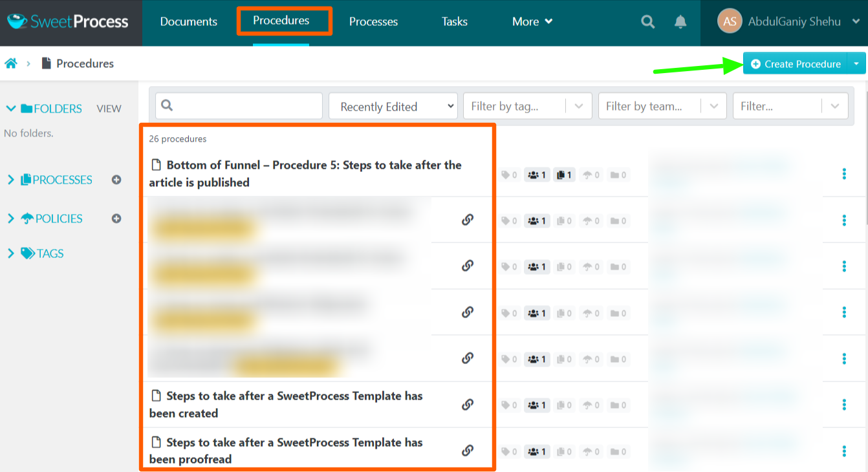
Task: Open three-dot menu for 'Bottom of Funnel' row
Action: coord(844,174)
